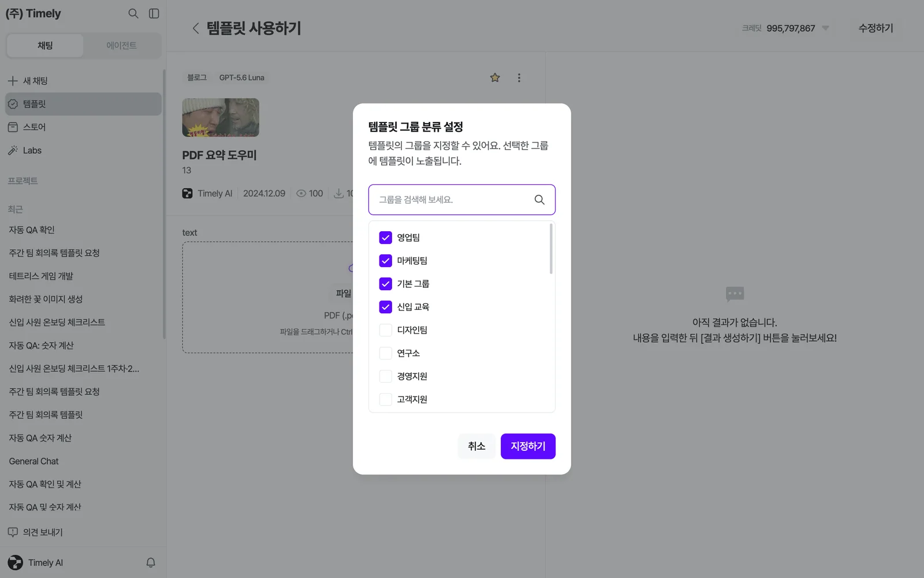
Task: Click the plus icon for 새 채팅
Action: click(13, 81)
